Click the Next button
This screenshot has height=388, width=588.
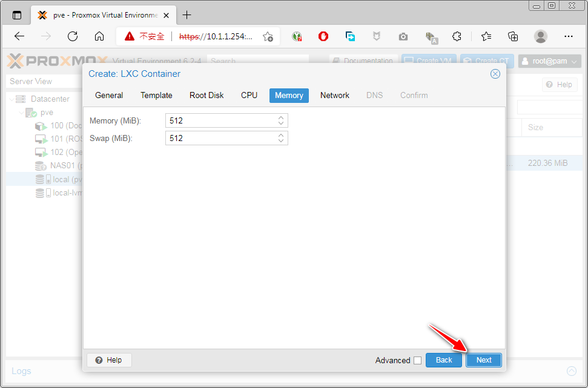point(483,360)
